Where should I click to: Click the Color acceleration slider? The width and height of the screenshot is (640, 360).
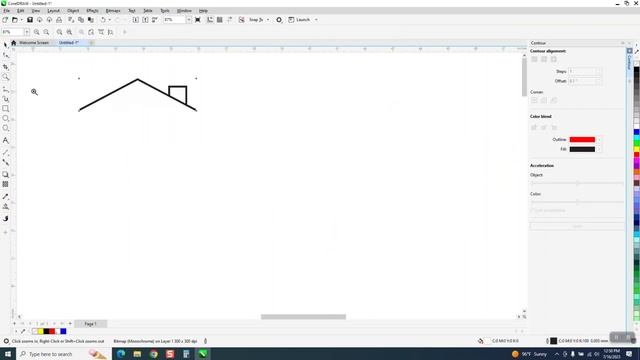(577, 202)
